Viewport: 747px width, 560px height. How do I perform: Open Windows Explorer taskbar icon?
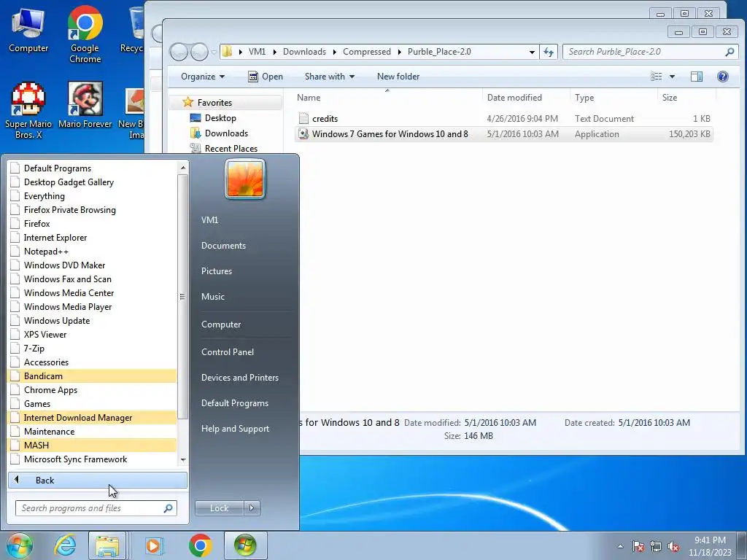pyautogui.click(x=107, y=545)
